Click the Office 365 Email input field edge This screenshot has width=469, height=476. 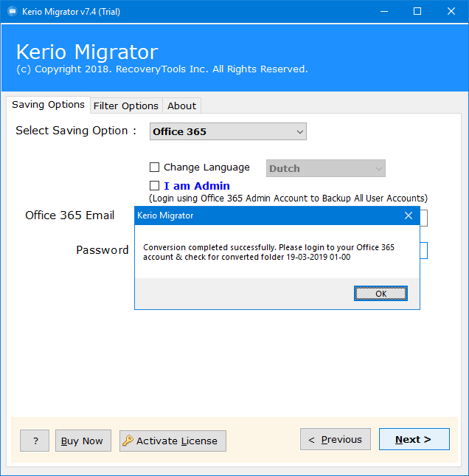click(x=424, y=218)
